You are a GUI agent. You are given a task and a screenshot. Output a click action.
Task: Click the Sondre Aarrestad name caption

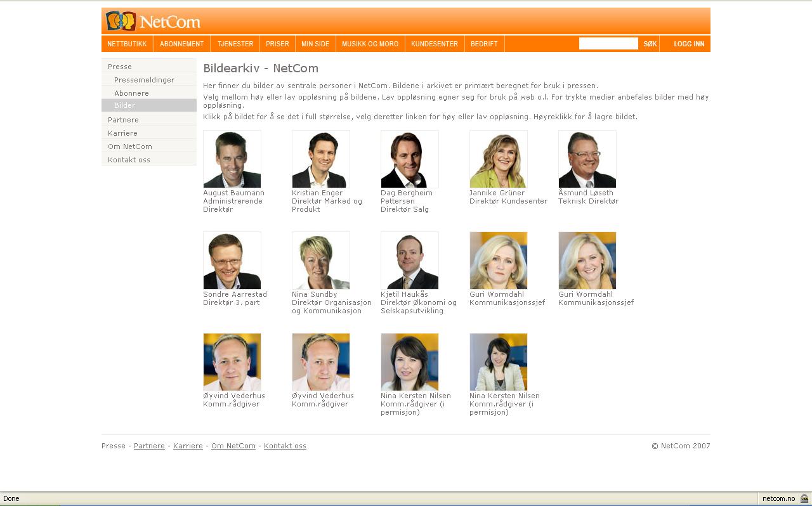pyautogui.click(x=235, y=294)
